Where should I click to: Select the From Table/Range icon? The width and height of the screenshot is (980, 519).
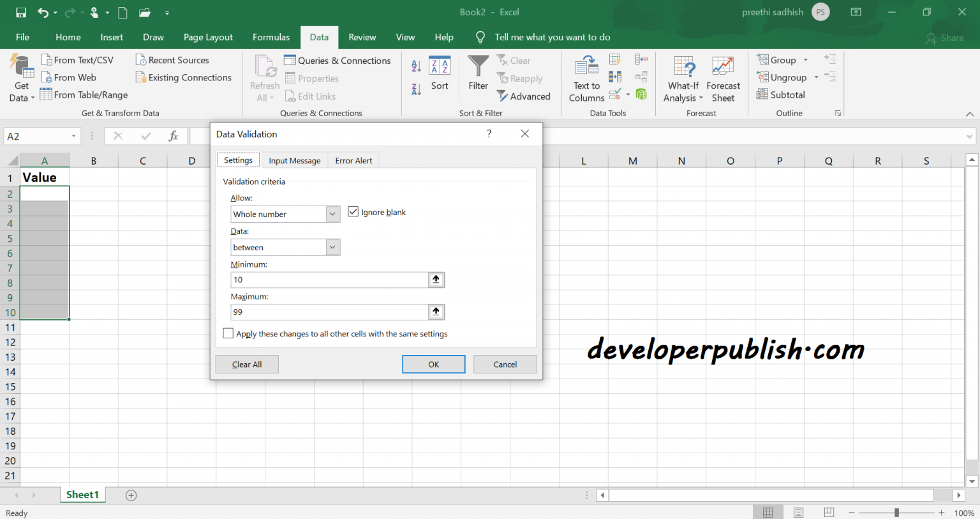point(84,94)
